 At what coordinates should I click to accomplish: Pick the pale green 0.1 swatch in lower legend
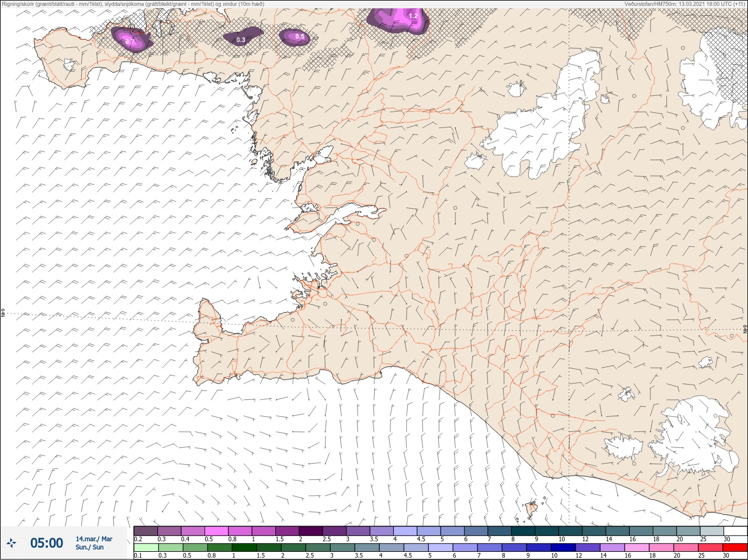coord(146,548)
